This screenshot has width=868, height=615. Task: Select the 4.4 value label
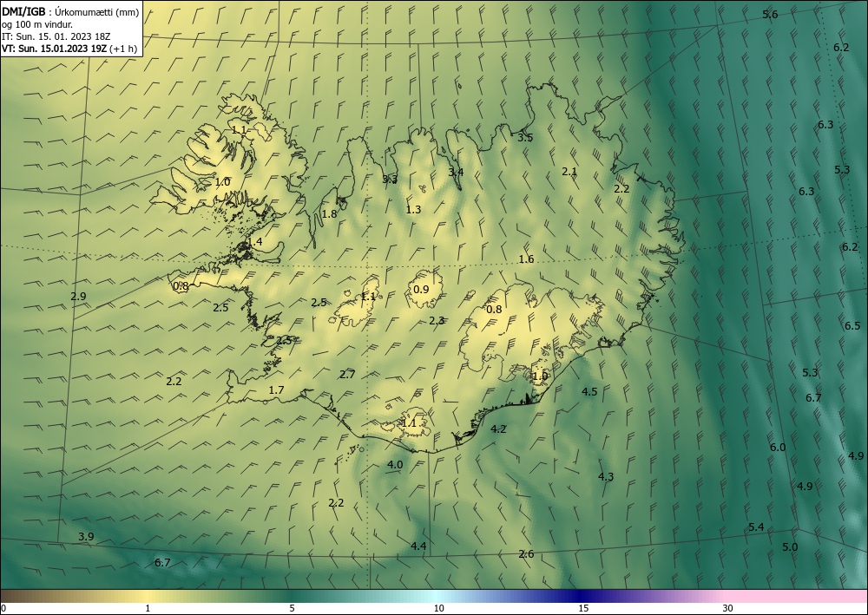click(418, 546)
